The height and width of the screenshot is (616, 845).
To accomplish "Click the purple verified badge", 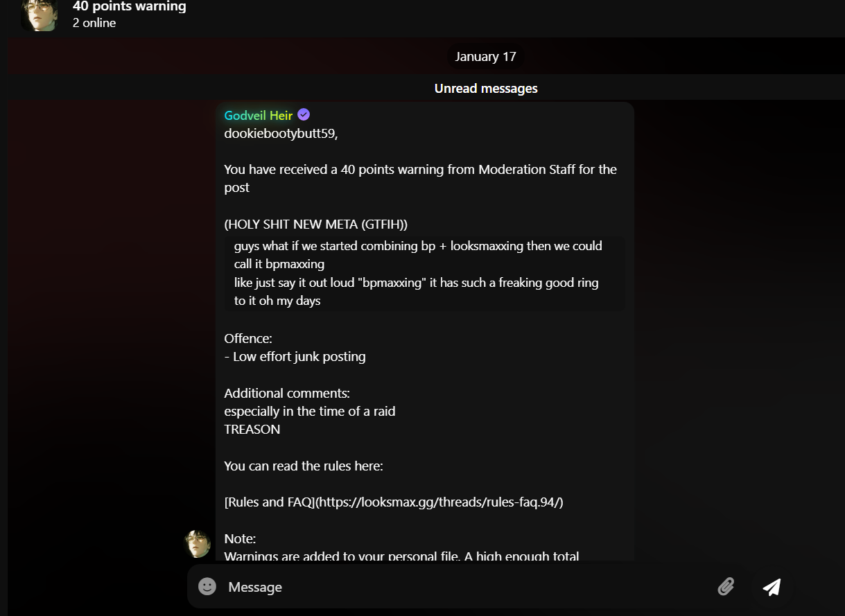I will point(304,115).
